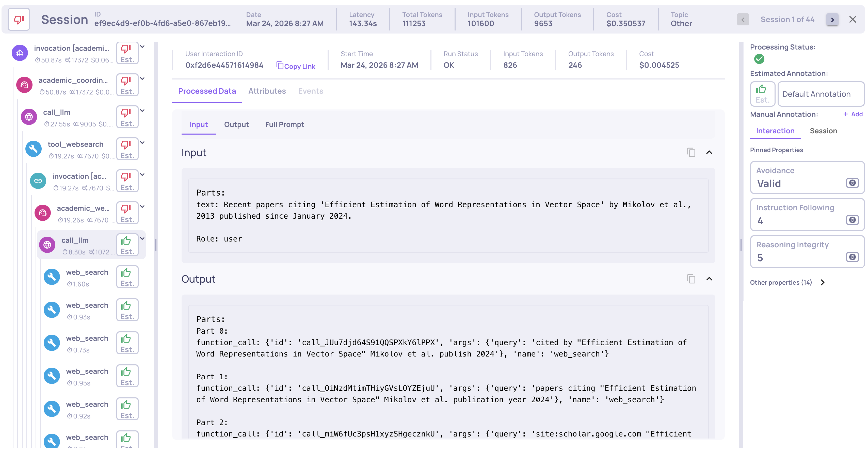Select the tool_websearch wrench icon
The height and width of the screenshot is (453, 868).
tap(34, 149)
